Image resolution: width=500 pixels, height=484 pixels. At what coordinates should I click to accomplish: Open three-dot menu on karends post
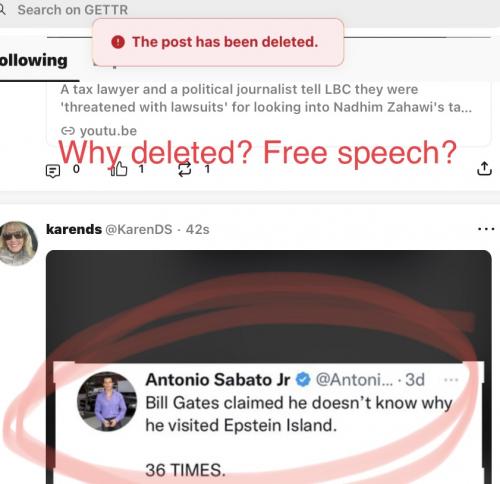(x=486, y=229)
